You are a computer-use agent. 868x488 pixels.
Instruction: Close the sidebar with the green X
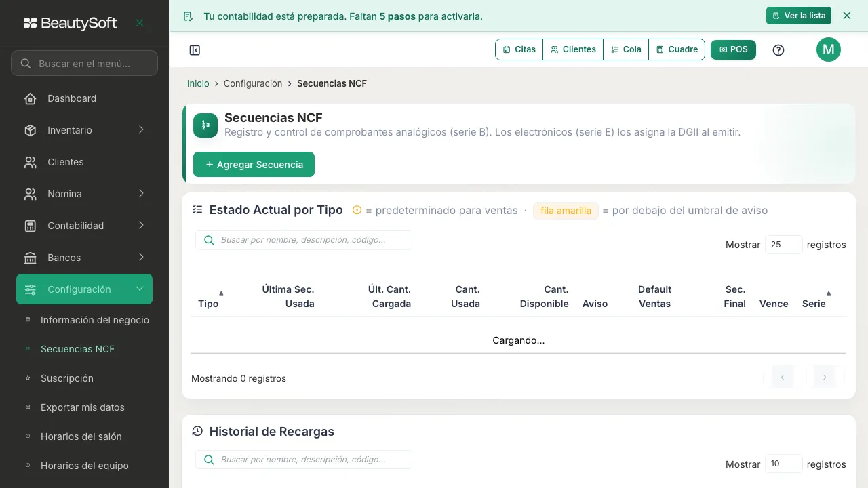[140, 23]
